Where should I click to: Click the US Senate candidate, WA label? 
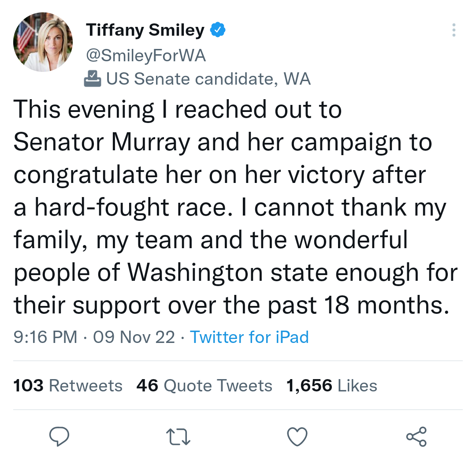click(208, 79)
